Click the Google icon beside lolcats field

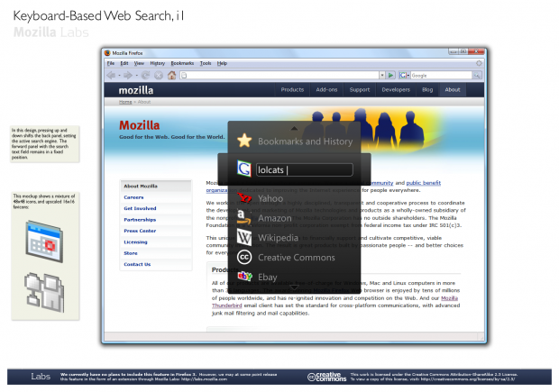243,169
